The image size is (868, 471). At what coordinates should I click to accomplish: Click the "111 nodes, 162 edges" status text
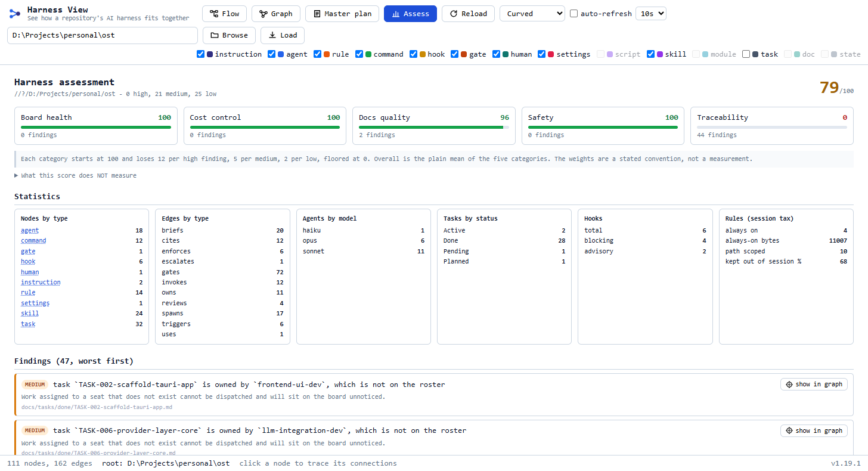[49, 463]
